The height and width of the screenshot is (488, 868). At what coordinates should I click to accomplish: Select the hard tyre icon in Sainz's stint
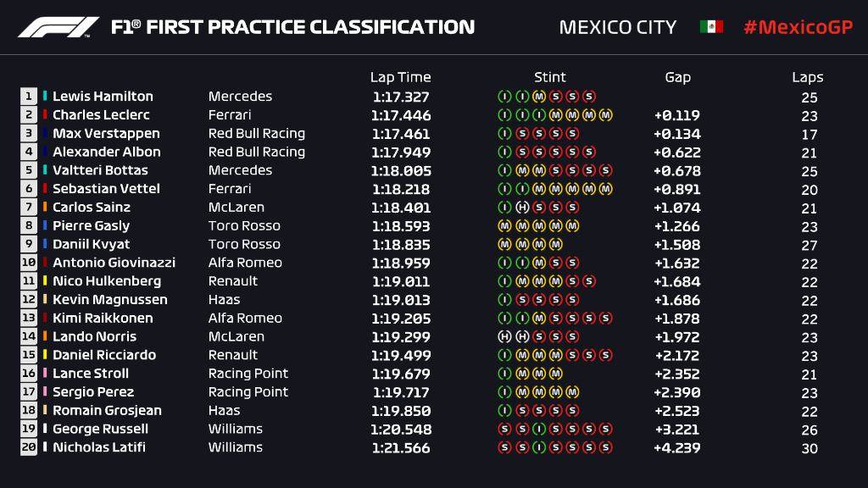click(520, 208)
